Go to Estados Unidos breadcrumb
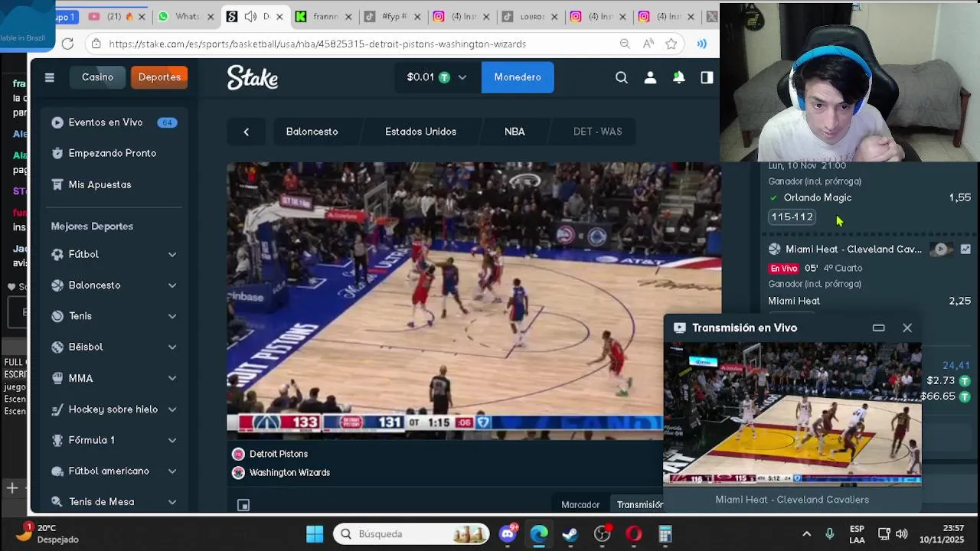 [420, 132]
